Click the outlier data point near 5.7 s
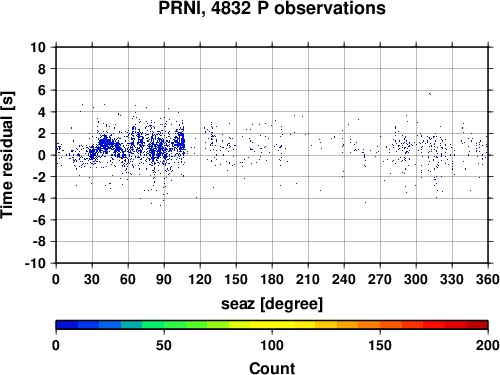500x375 pixels. (430, 94)
